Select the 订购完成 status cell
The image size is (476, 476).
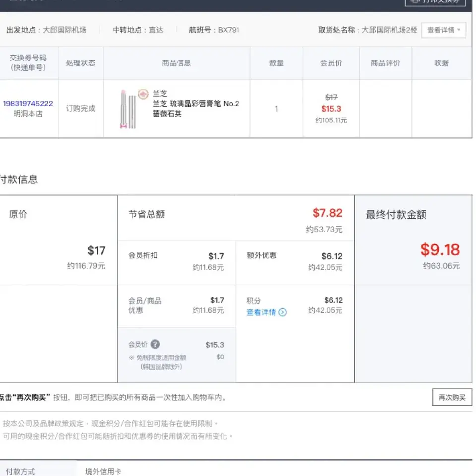tap(81, 109)
